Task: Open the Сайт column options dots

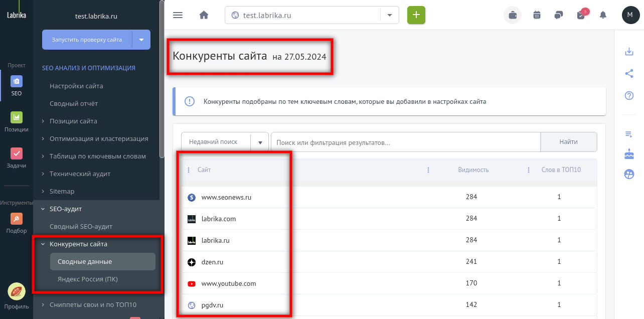Action: (x=189, y=170)
